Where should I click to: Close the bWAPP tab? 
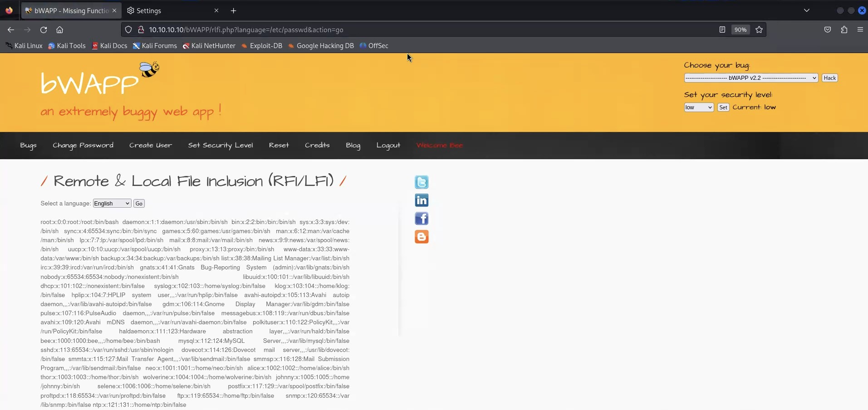coord(114,10)
